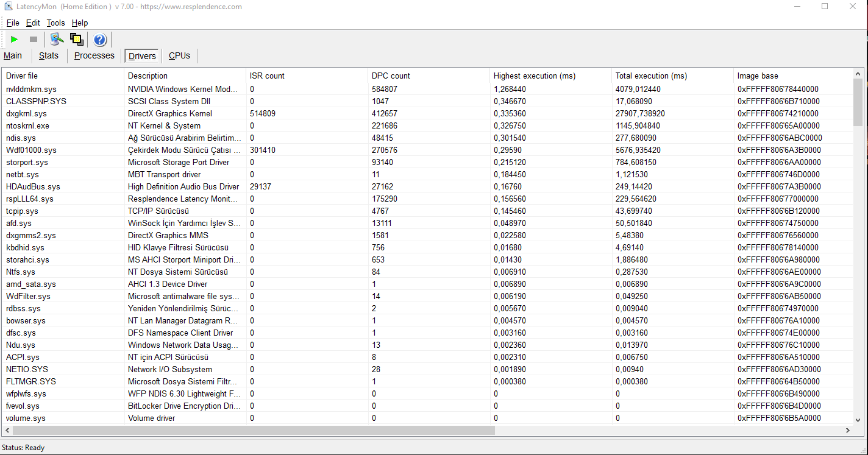Click the Wdf01000.sys driver file name
Image resolution: width=868 pixels, height=455 pixels.
pos(31,150)
